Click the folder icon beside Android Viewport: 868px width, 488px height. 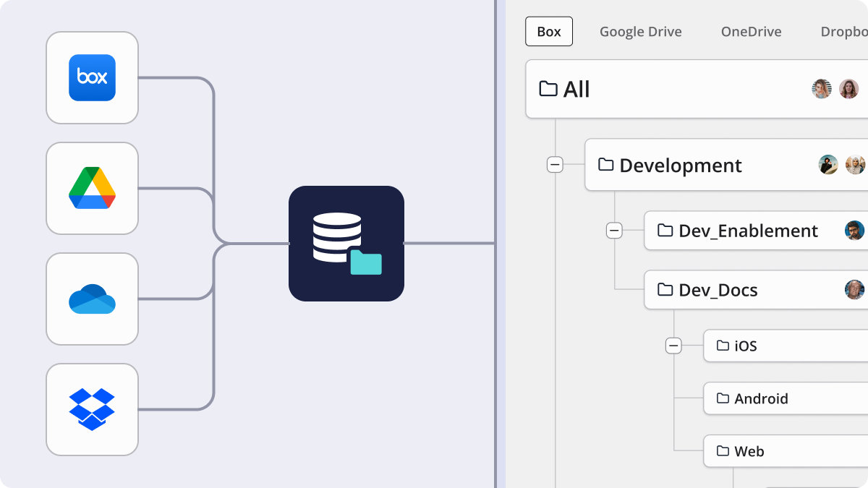[723, 398]
